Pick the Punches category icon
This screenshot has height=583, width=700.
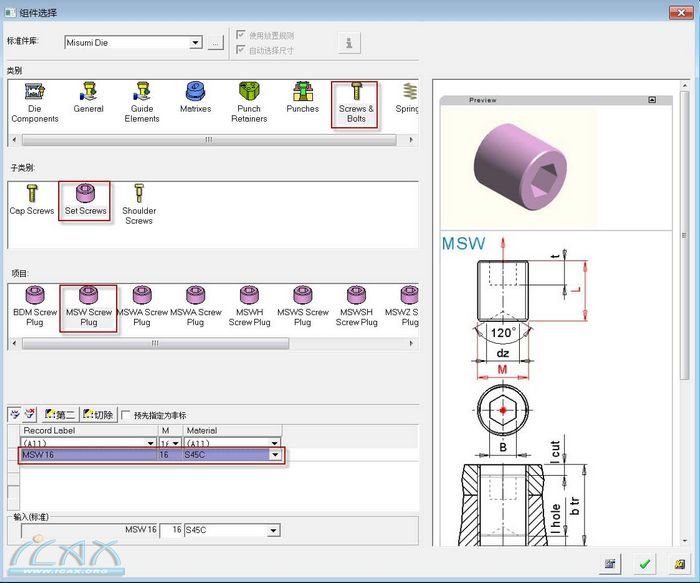[x=303, y=98]
